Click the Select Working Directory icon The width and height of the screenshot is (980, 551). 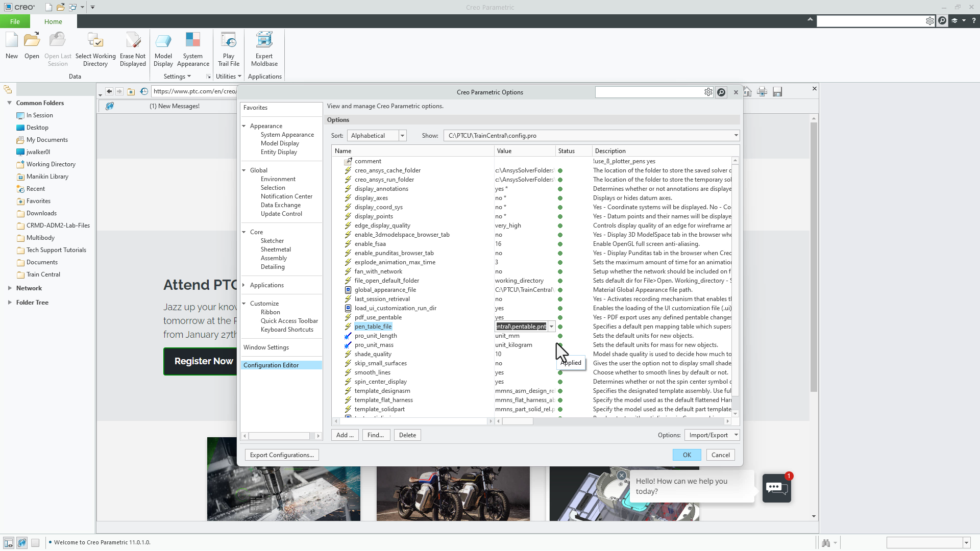95,41
